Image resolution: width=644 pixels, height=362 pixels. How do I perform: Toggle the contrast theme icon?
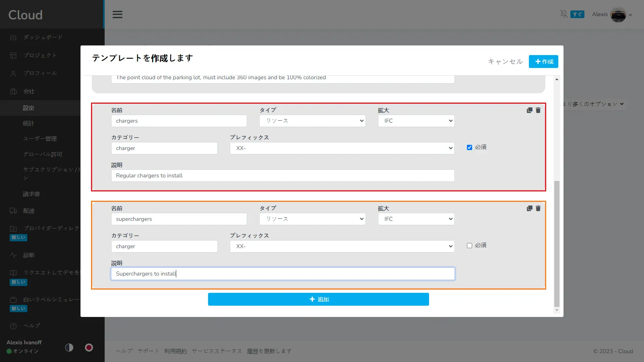pos(69,348)
